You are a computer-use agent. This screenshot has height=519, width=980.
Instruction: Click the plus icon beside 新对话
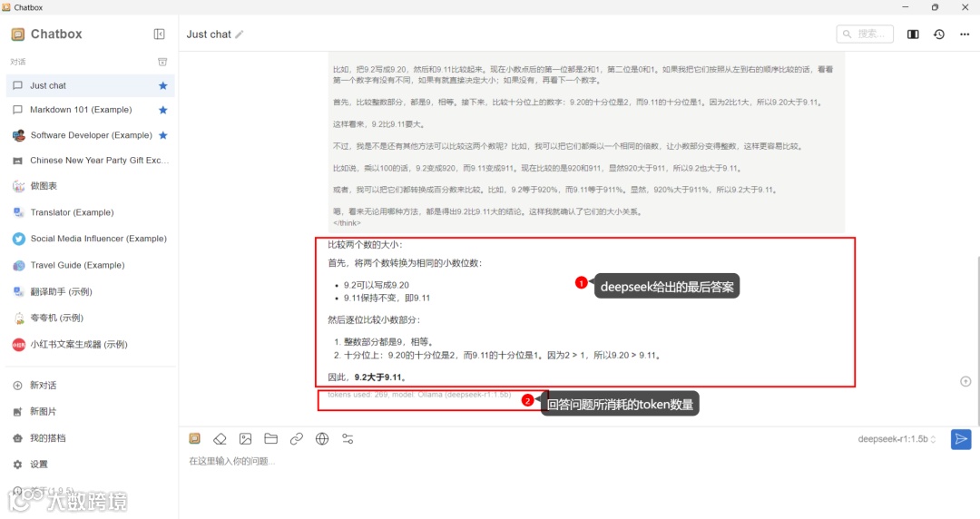click(17, 386)
